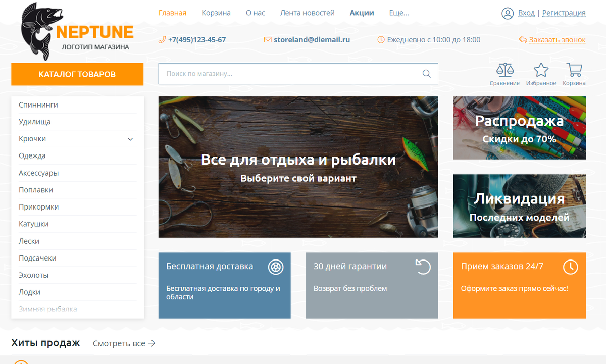The image size is (606, 364).
Task: Click the phone handset icon next to the number
Action: tap(163, 39)
